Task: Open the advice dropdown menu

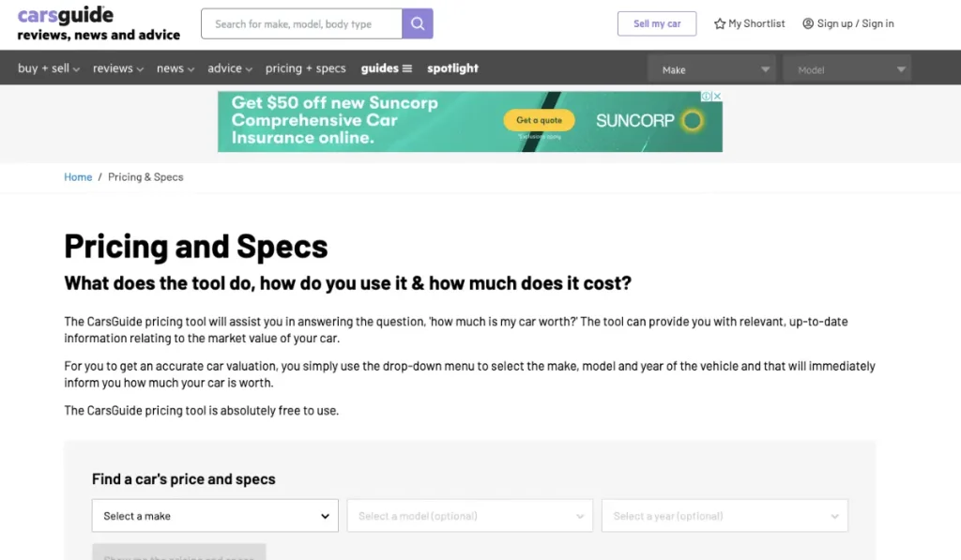Action: coord(230,68)
